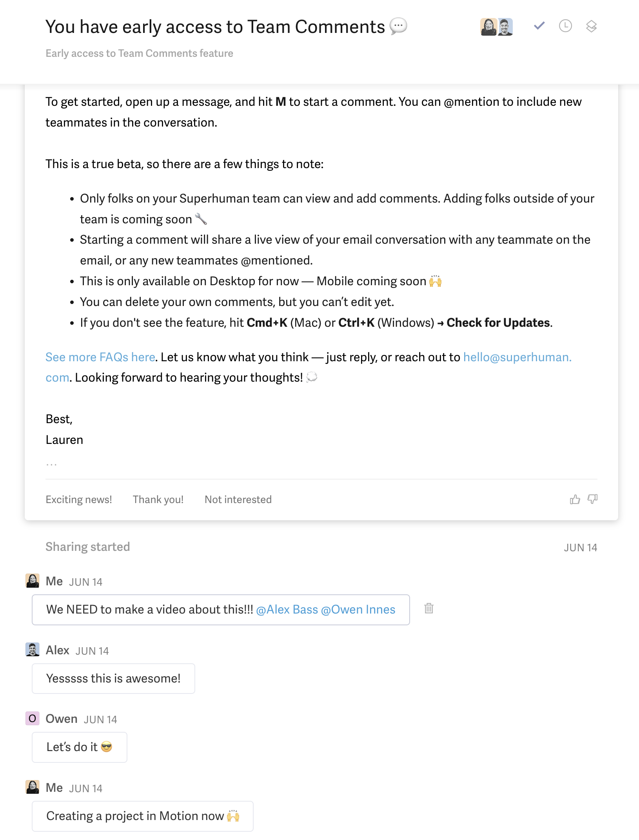
Task: Click the Yesssss this is awesome! comment bubble
Action: pos(113,679)
